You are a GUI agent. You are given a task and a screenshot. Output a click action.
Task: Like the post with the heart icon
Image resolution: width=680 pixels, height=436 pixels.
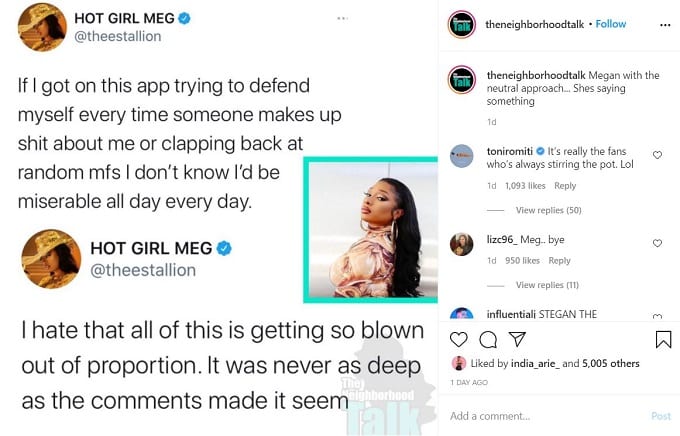(458, 339)
